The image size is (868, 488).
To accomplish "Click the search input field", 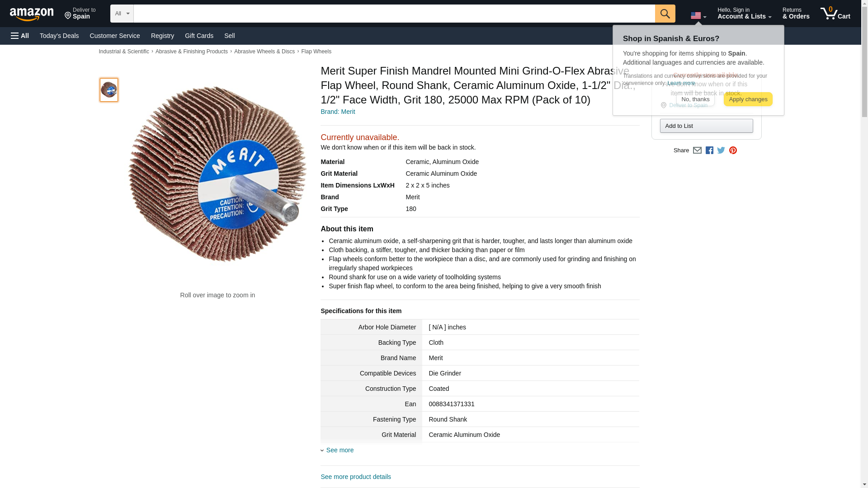I will 393,14.
